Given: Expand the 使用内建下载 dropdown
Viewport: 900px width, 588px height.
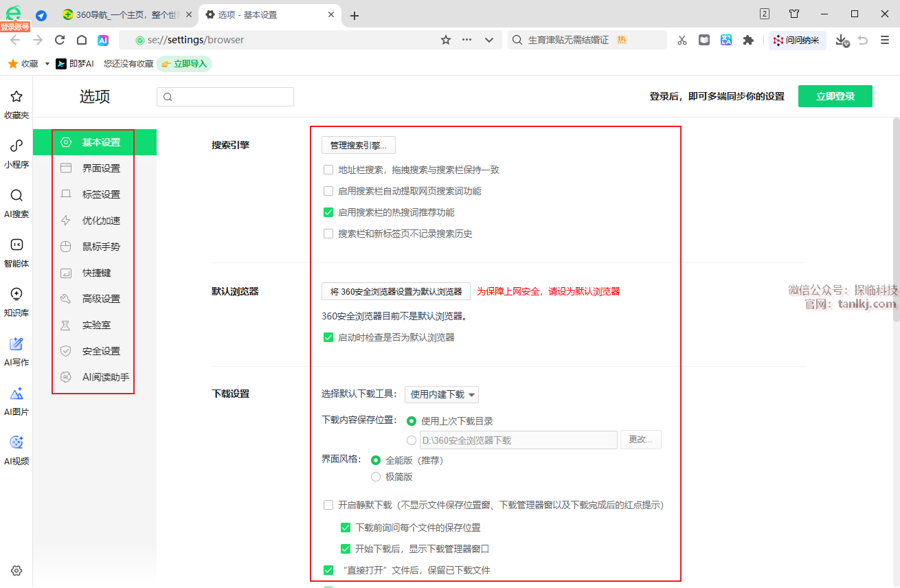Looking at the screenshot, I should [442, 394].
